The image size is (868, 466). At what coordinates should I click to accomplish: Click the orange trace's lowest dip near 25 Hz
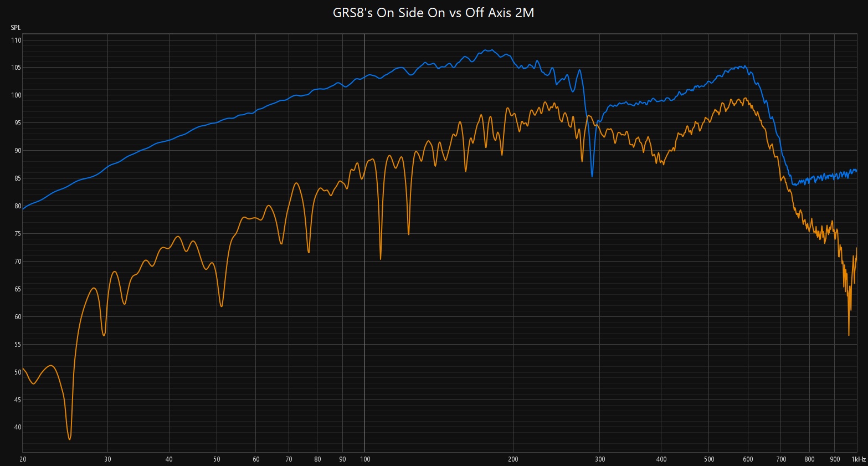(70, 439)
